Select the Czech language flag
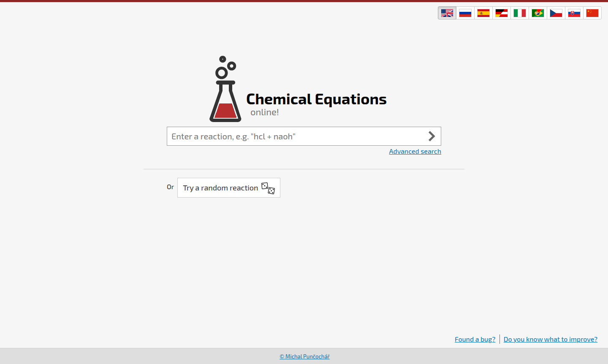Image resolution: width=608 pixels, height=364 pixels. [x=556, y=13]
